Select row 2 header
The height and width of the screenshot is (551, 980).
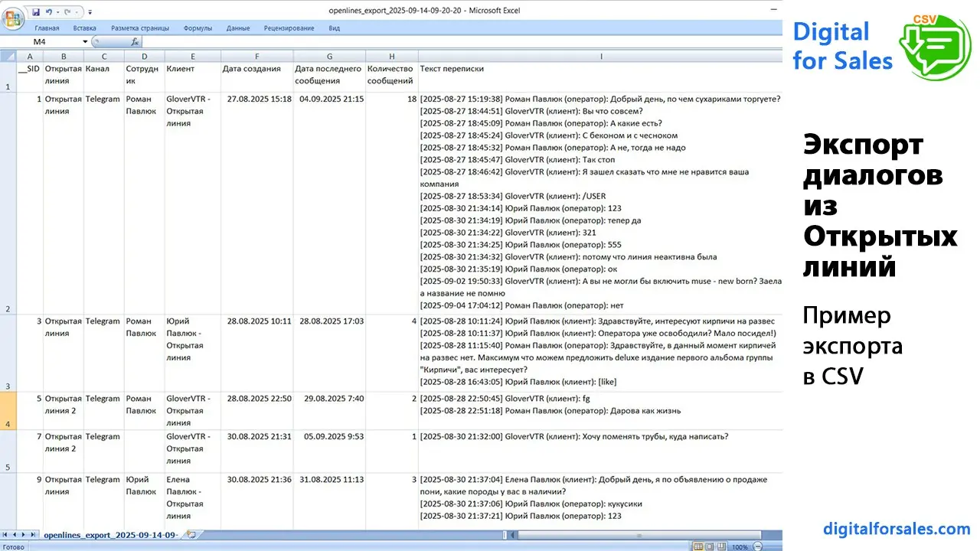click(8, 203)
